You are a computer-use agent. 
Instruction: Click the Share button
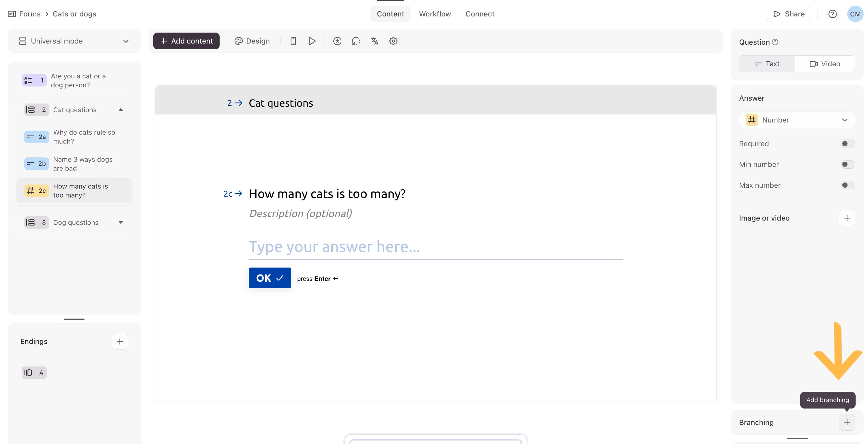click(789, 14)
